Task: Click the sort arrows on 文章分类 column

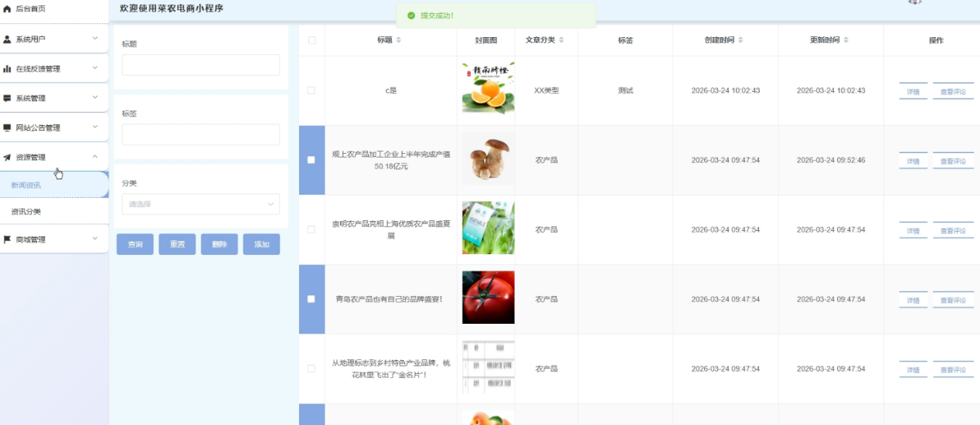Action: [x=562, y=40]
